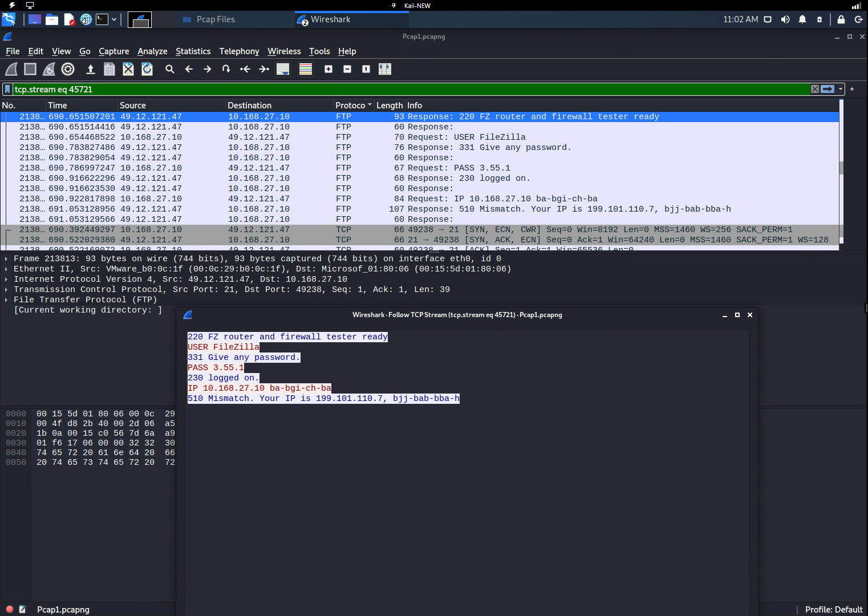Add a display filter button (plus)

point(852,89)
